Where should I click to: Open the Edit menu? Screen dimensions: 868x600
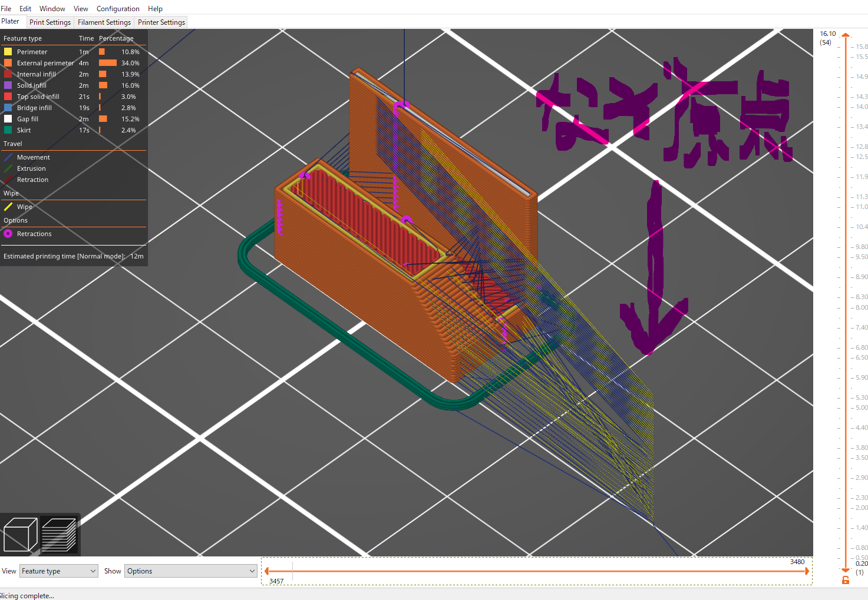(x=25, y=9)
